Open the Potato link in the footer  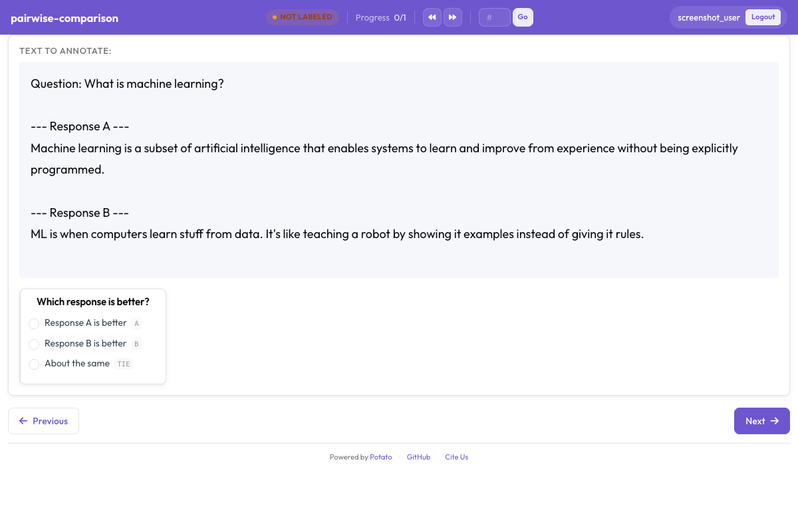[x=381, y=457]
